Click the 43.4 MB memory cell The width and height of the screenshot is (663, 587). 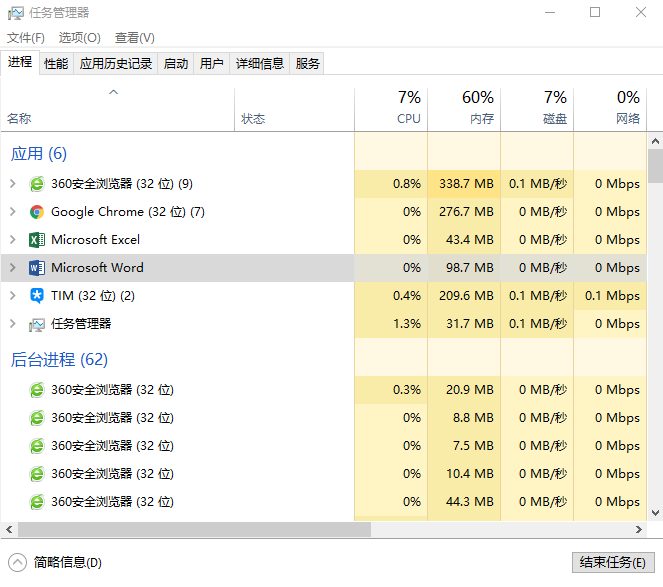point(464,240)
